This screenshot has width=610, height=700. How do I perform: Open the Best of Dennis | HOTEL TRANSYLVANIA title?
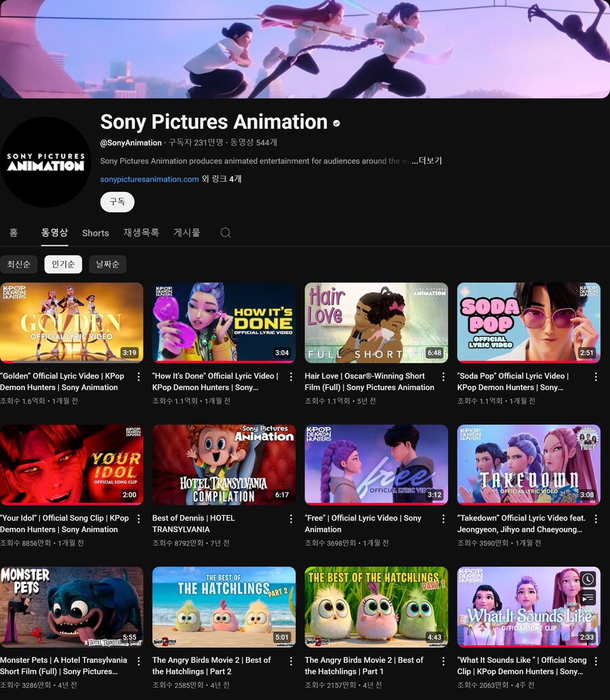tap(193, 524)
